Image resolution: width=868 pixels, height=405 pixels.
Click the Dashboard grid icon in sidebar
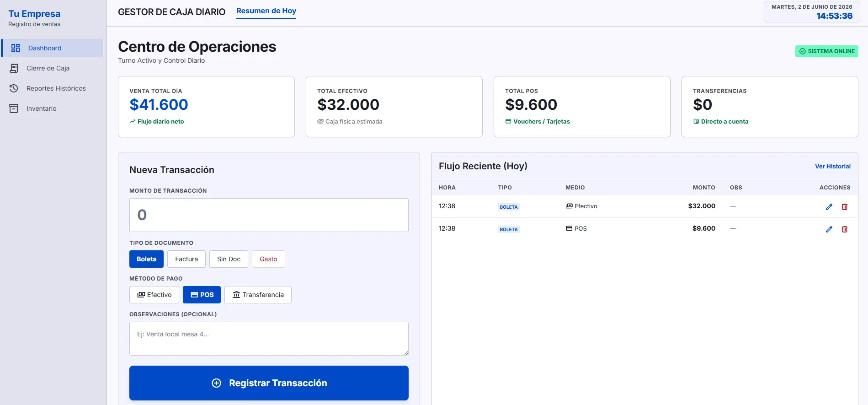point(16,48)
